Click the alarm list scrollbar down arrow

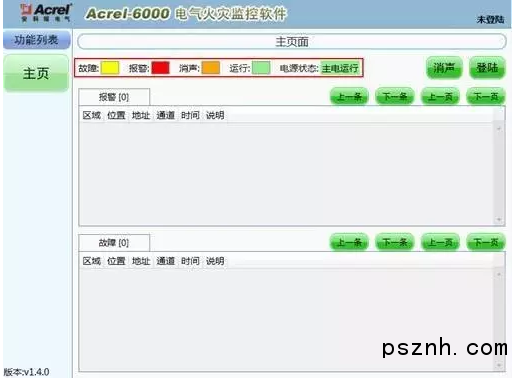point(499,219)
